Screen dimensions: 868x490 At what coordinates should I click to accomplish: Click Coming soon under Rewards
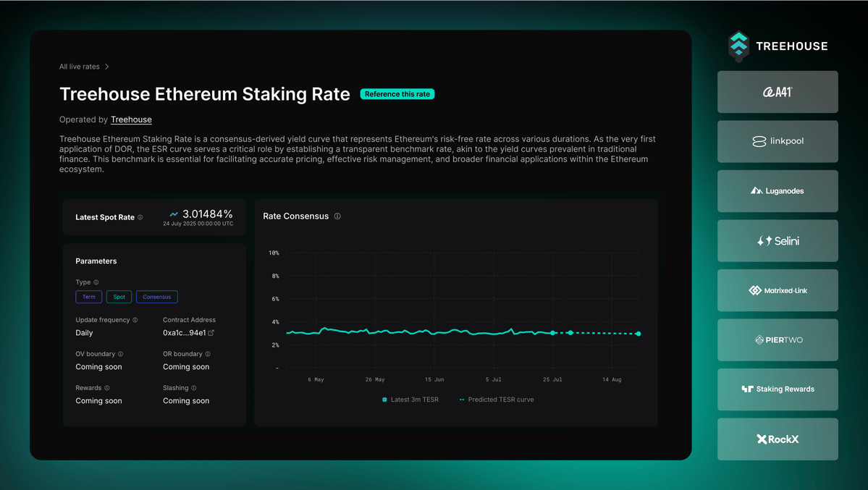pos(98,401)
